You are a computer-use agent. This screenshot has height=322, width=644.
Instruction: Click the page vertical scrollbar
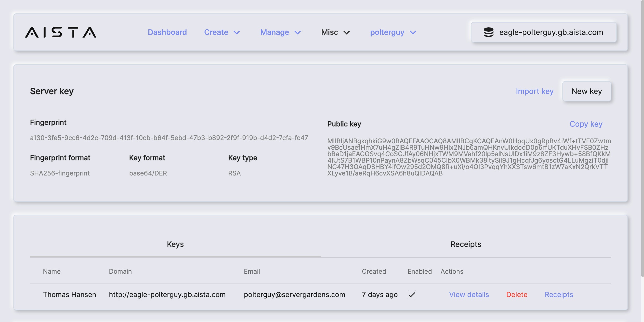pos(642,134)
